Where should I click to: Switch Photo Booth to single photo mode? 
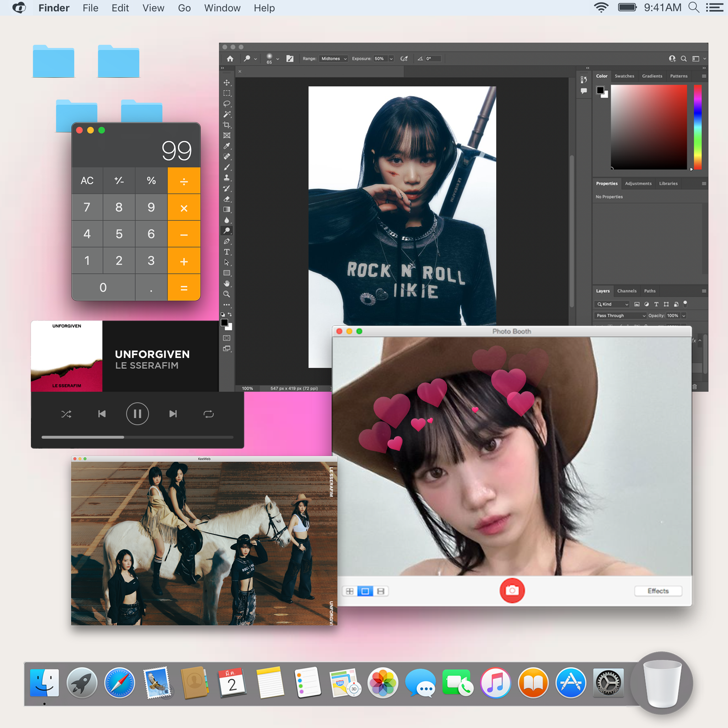pos(365,591)
